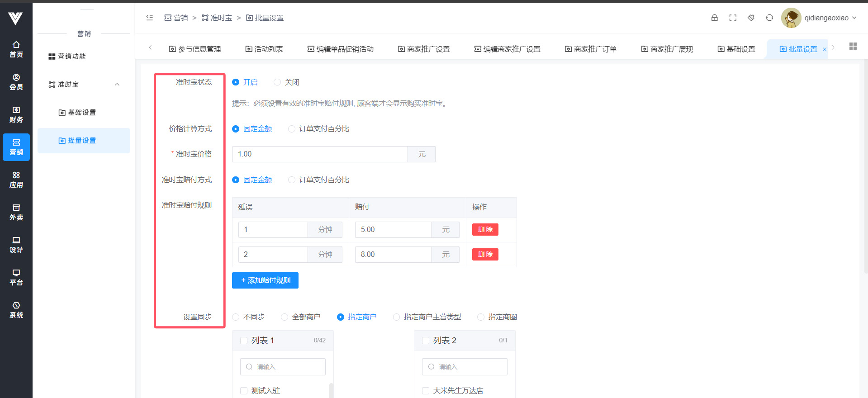Open 会员 from the left sidebar
Viewport: 868px width, 398px height.
(16, 82)
